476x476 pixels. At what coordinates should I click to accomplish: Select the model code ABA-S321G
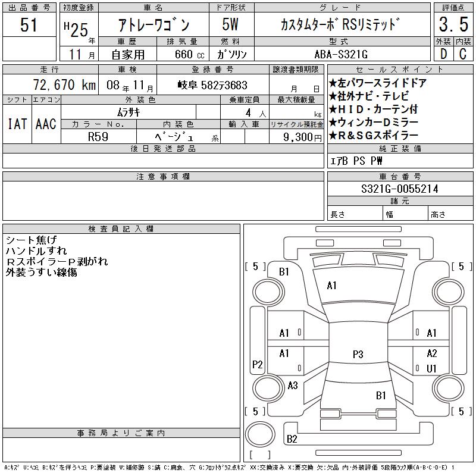click(341, 54)
